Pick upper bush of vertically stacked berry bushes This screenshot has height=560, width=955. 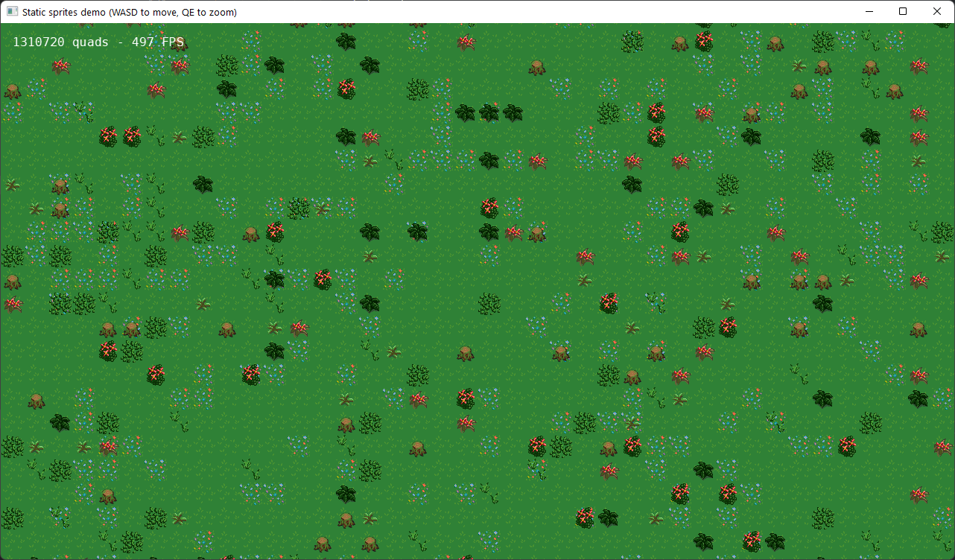(x=656, y=113)
